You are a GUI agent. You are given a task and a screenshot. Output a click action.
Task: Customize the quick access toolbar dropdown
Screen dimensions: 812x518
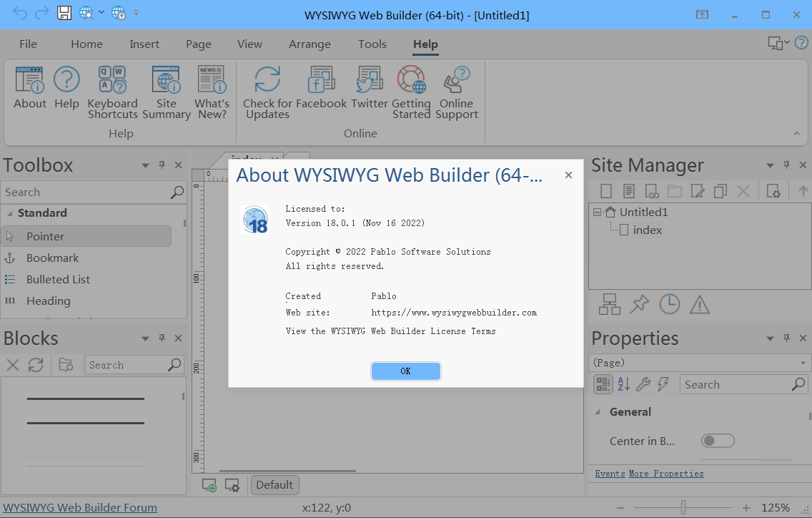136,13
